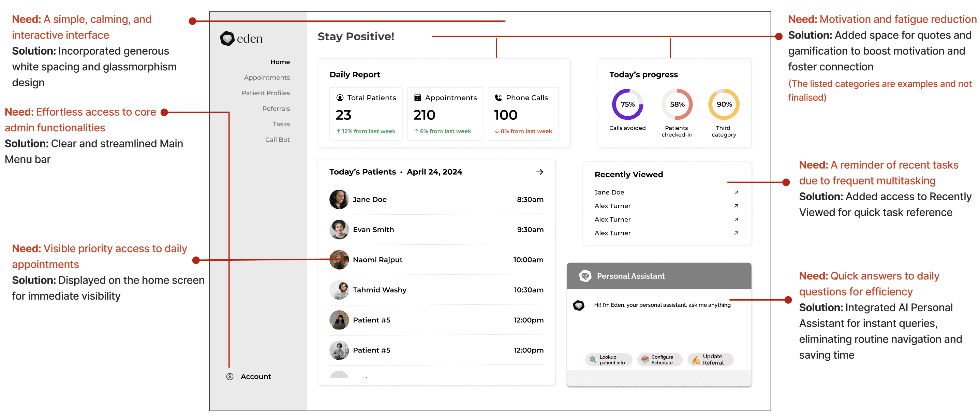This screenshot has height=417, width=980.
Task: Click the Update Referral suggestion button
Action: (x=710, y=359)
